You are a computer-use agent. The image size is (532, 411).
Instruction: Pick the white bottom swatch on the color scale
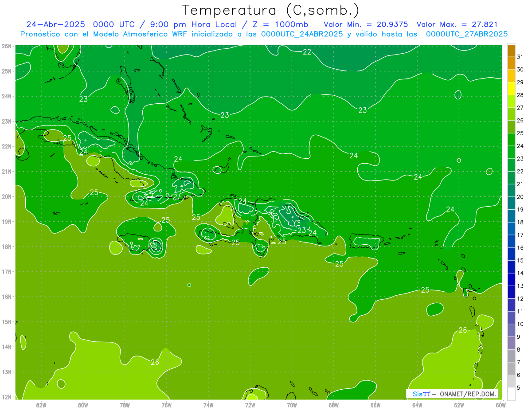[512, 394]
